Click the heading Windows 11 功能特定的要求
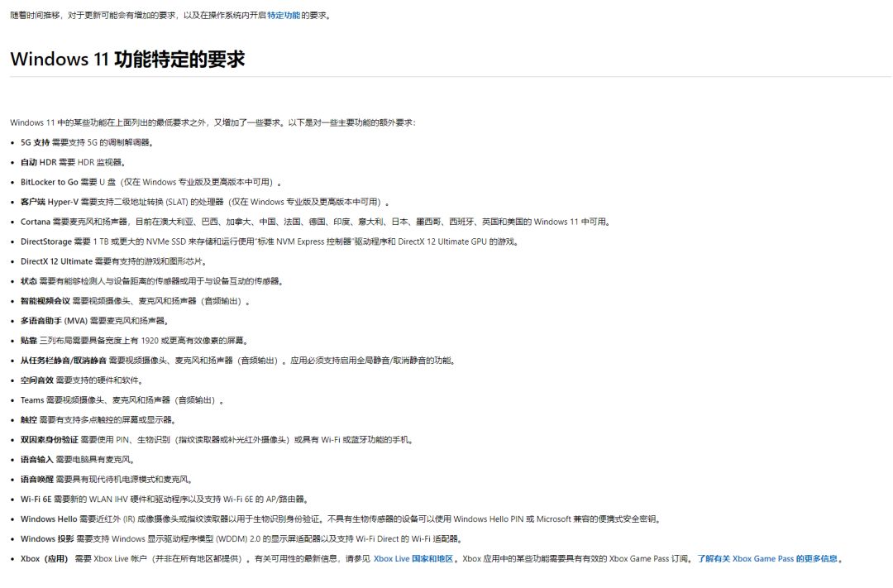This screenshot has height=588, width=893. [127, 59]
